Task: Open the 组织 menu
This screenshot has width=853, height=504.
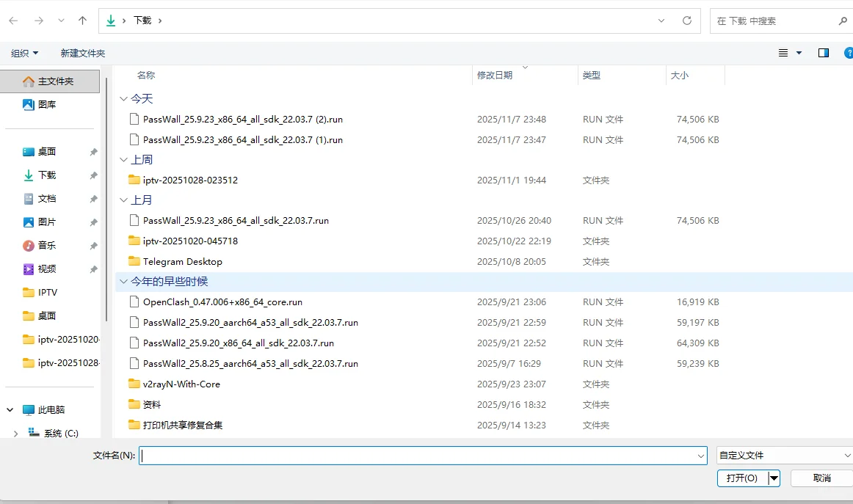Action: coord(24,53)
